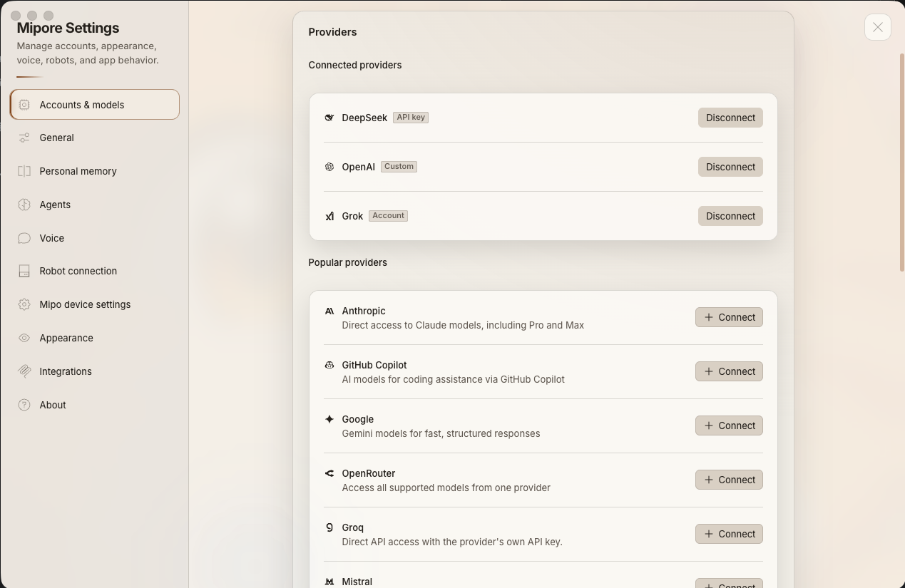Viewport: 905px width, 588px height.
Task: Click the Anthropic Claude models description
Action: point(463,325)
